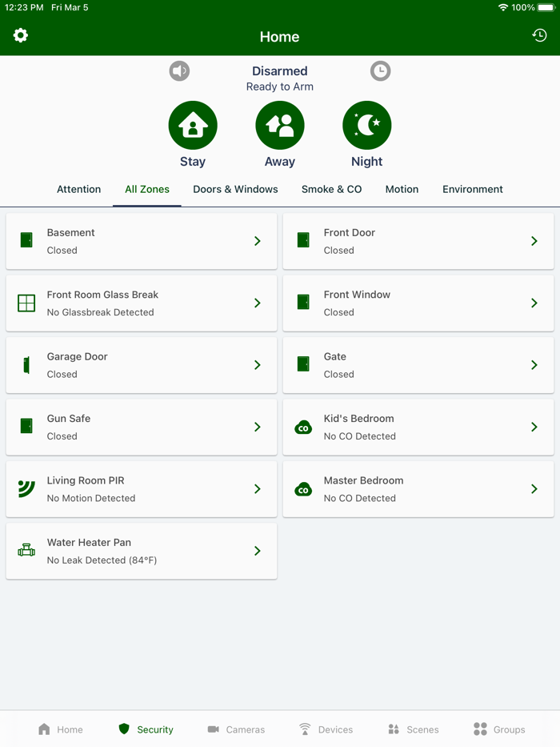Expand Front Door zone chevron
The image size is (560, 747).
click(534, 241)
